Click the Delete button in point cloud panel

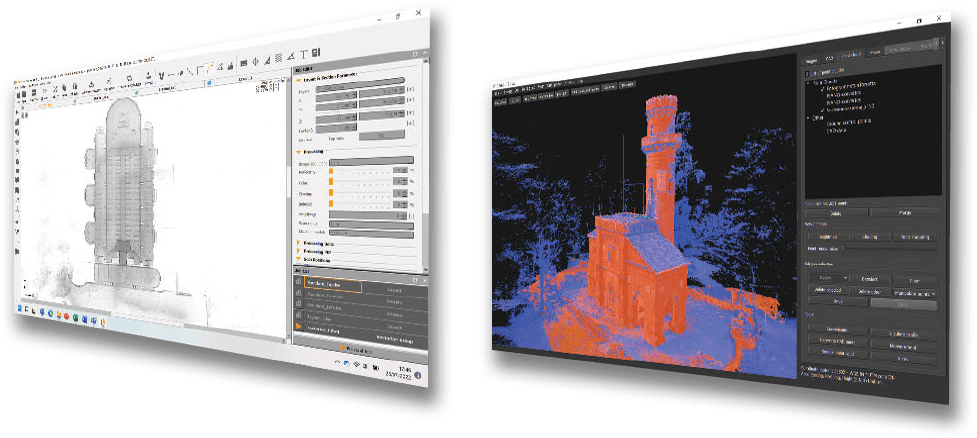point(836,212)
